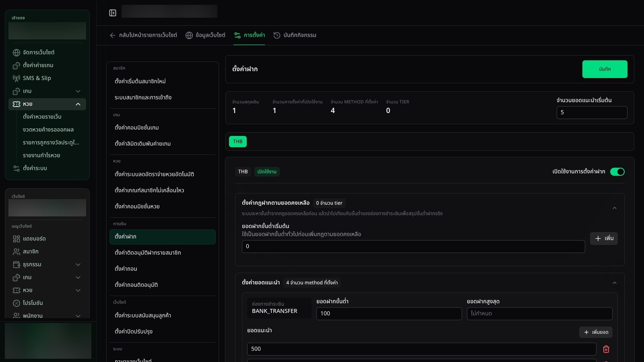This screenshot has height=362, width=644.
Task: Click เพิ่มยอด to add suggested amount
Action: click(596, 332)
